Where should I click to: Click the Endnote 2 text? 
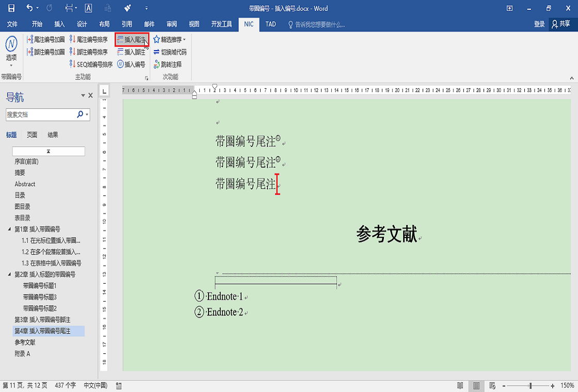(224, 313)
